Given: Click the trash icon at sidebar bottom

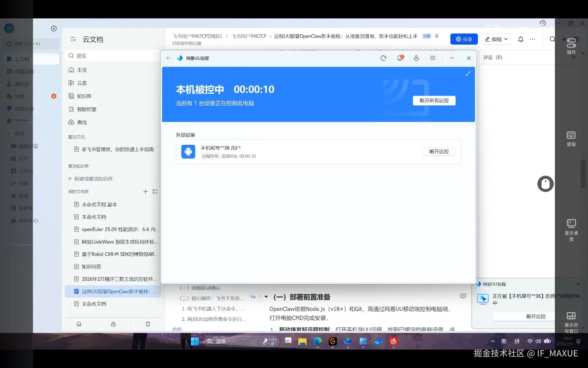Looking at the screenshot, I should pyautogui.click(x=148, y=324).
